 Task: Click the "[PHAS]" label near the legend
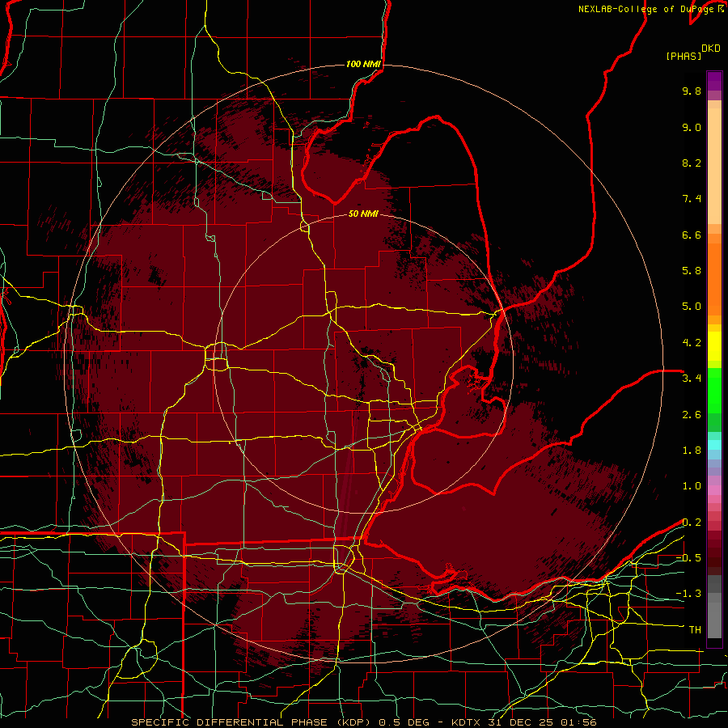[x=684, y=56]
